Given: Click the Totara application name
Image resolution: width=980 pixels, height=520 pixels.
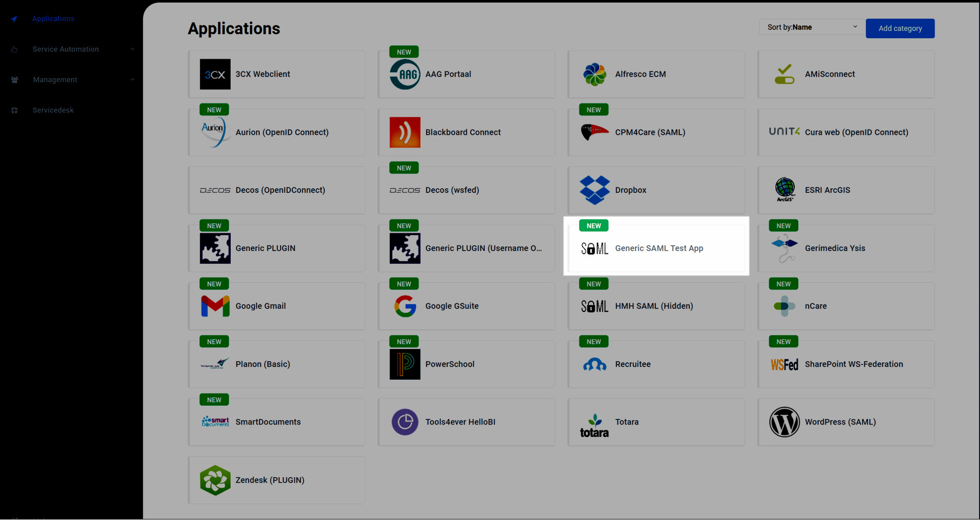Looking at the screenshot, I should coord(627,422).
